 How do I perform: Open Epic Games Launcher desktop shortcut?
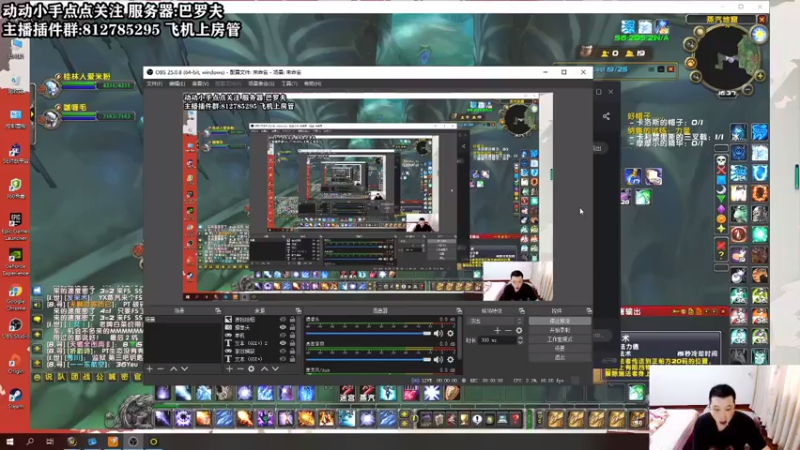point(15,226)
